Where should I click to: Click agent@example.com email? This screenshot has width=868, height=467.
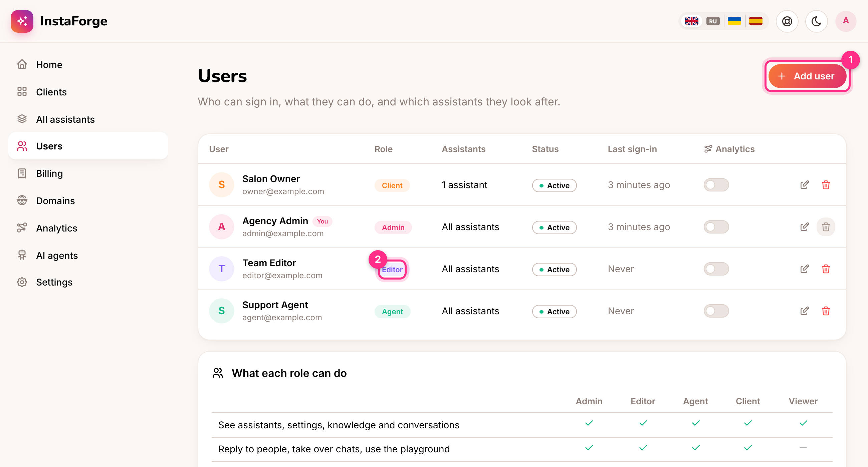tap(282, 318)
